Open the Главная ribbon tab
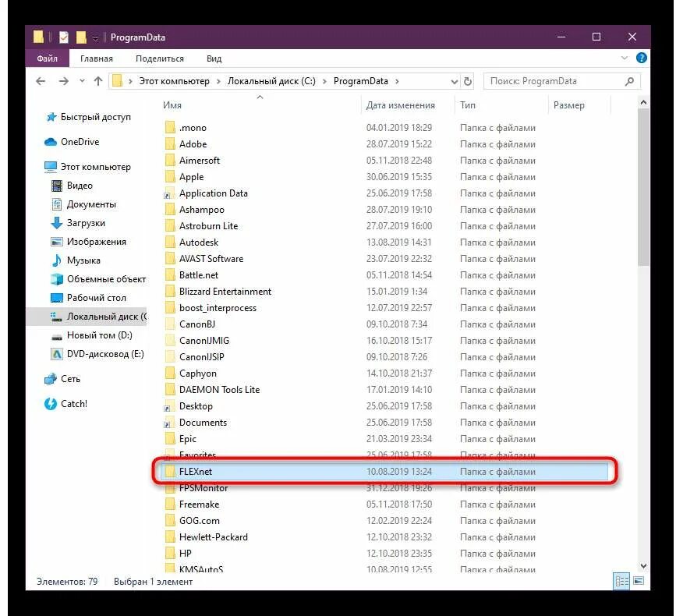Screen dimensions: 676x616 click(97, 58)
